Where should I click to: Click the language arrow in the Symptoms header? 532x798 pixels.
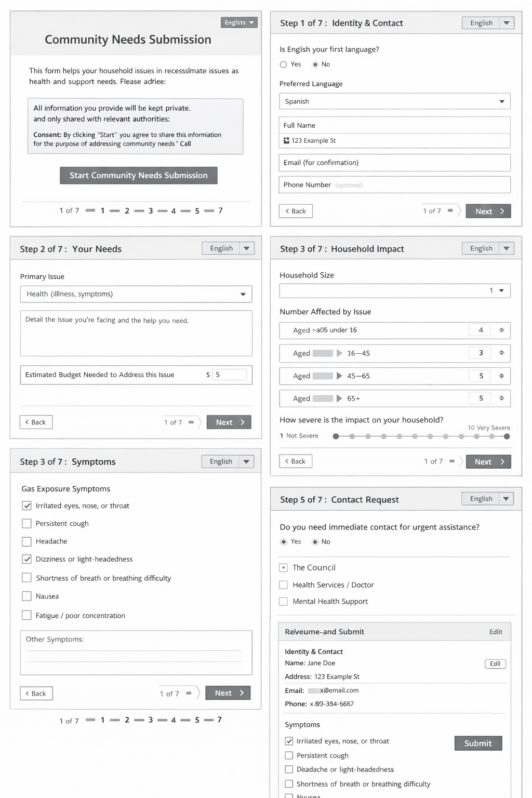click(x=246, y=461)
